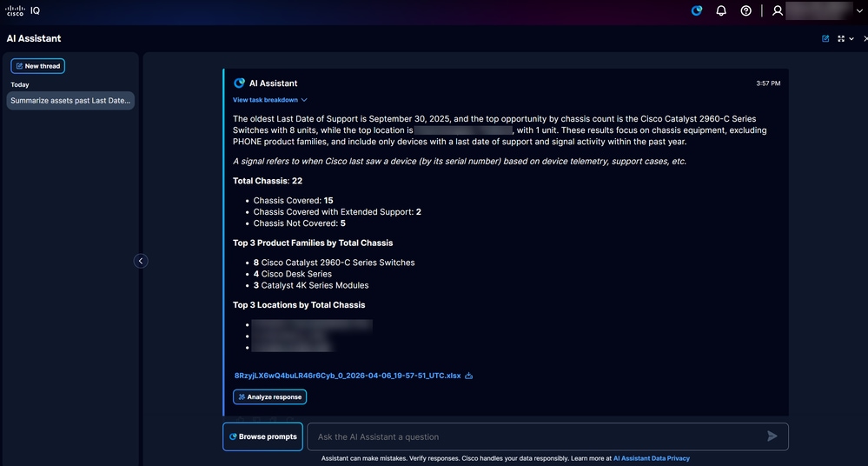The height and width of the screenshot is (466, 868).
Task: Click the 'Total Chassis: 22' heading
Action: pos(268,181)
